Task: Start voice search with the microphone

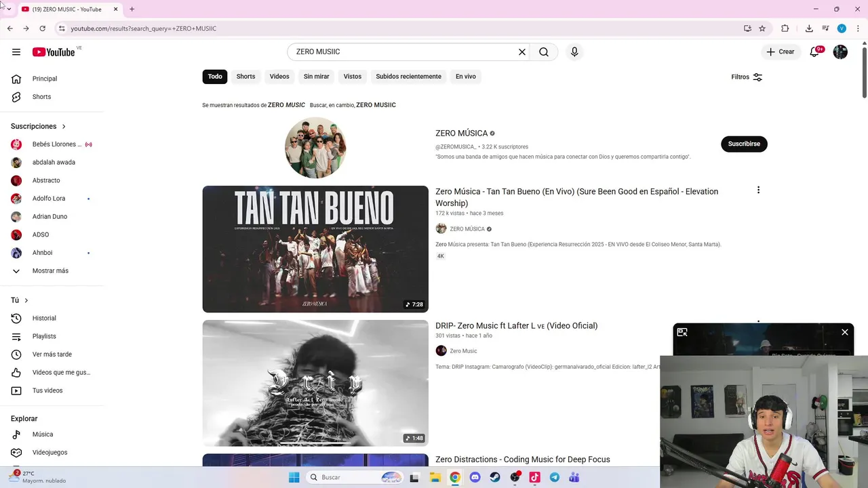Action: point(574,52)
